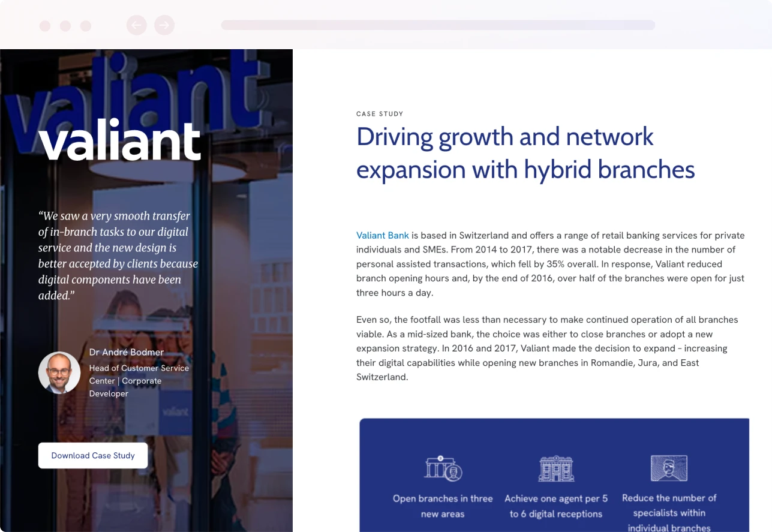Click 'Head of Customer Service Center' title text

click(139, 381)
